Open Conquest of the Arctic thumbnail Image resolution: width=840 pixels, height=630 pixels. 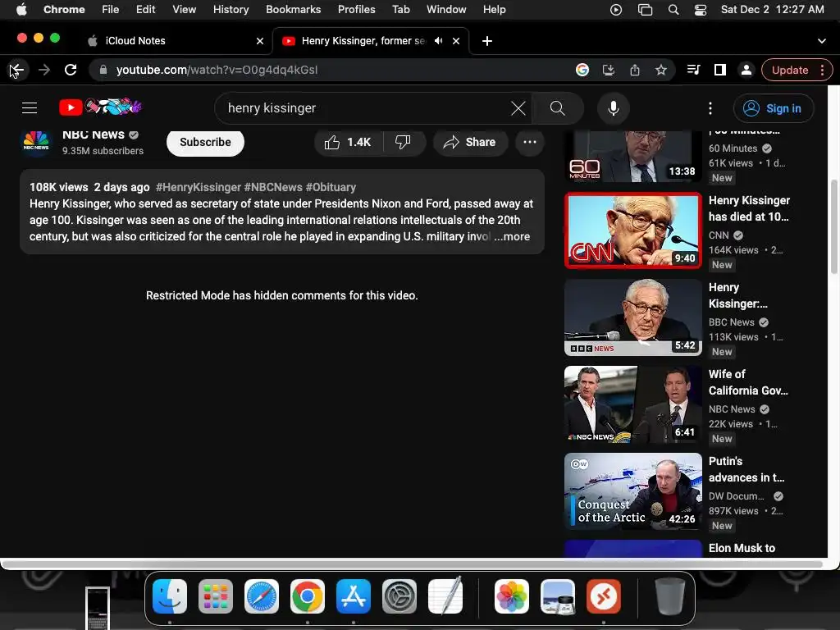633,491
